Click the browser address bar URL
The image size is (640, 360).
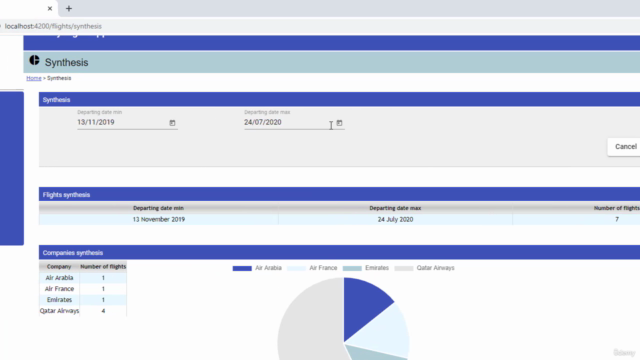(x=53, y=26)
